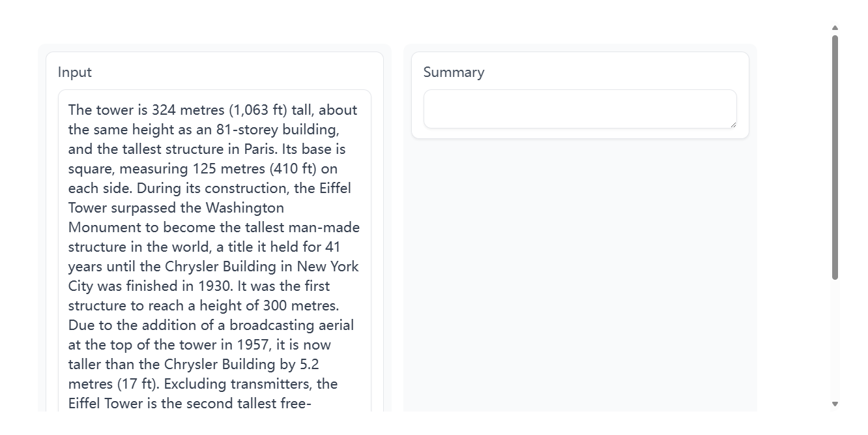
Task: Click the Summary label
Action: click(454, 72)
